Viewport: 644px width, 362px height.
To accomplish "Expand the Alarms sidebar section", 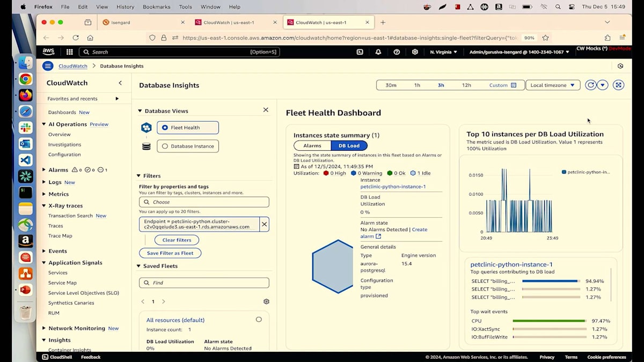I will tap(44, 170).
